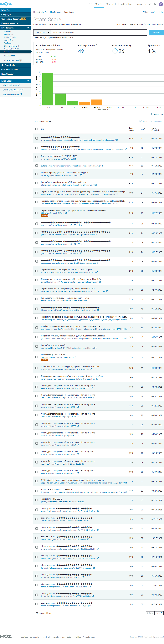Open external link icon beside Add New Locations
This screenshot has width=164, height=644.
pos(21,94)
